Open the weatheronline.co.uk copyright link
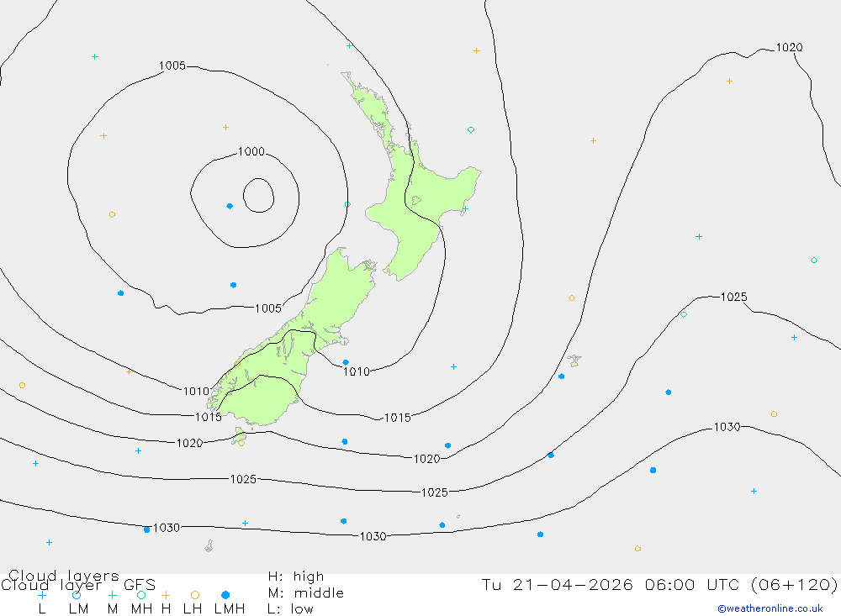 (x=770, y=608)
